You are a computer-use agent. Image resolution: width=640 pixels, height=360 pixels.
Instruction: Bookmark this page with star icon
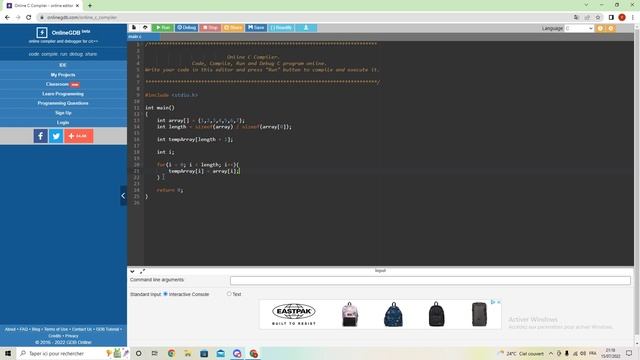click(x=598, y=17)
